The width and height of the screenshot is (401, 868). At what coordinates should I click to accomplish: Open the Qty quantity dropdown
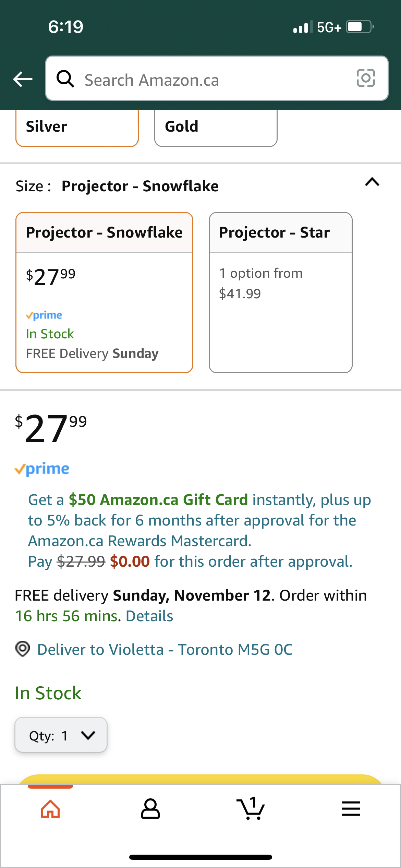pyautogui.click(x=61, y=735)
